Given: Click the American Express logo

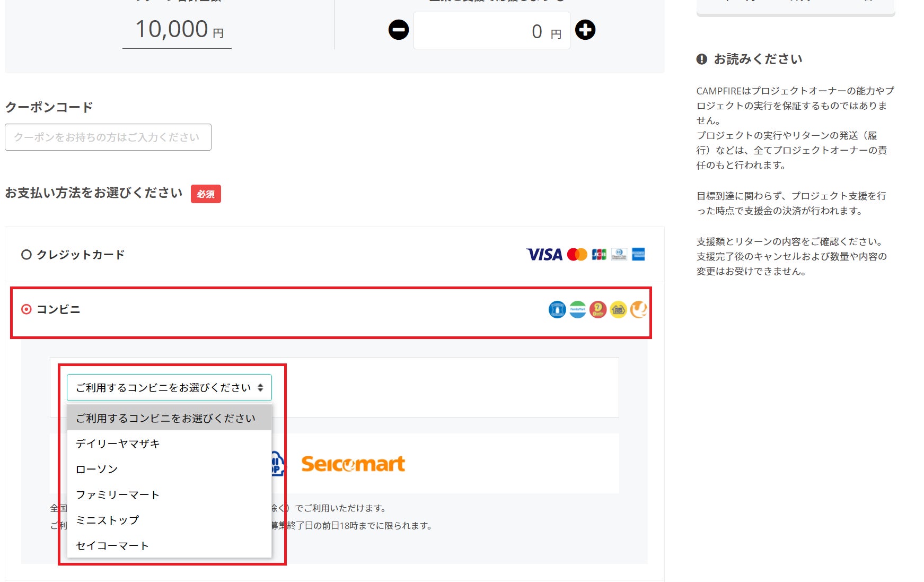Looking at the screenshot, I should (638, 255).
